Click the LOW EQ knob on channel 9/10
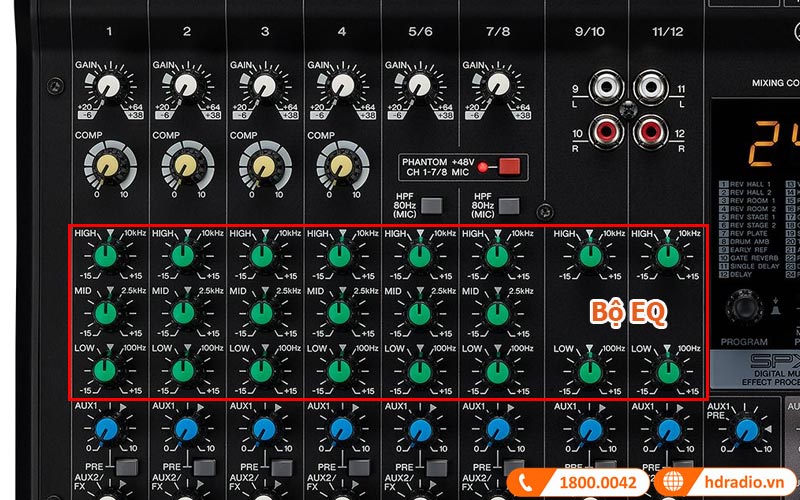This screenshot has height=500, width=800. [x=590, y=371]
